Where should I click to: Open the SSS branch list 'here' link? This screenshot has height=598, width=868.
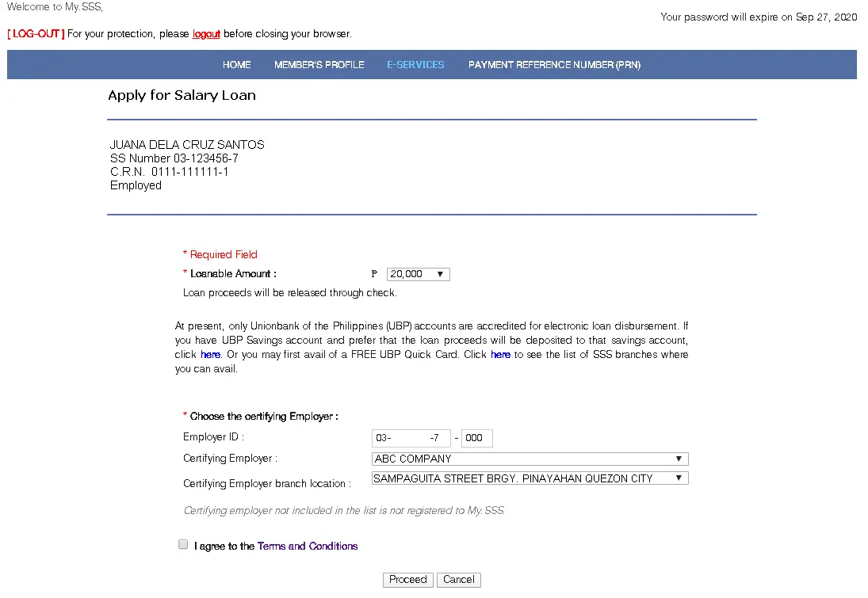click(500, 354)
